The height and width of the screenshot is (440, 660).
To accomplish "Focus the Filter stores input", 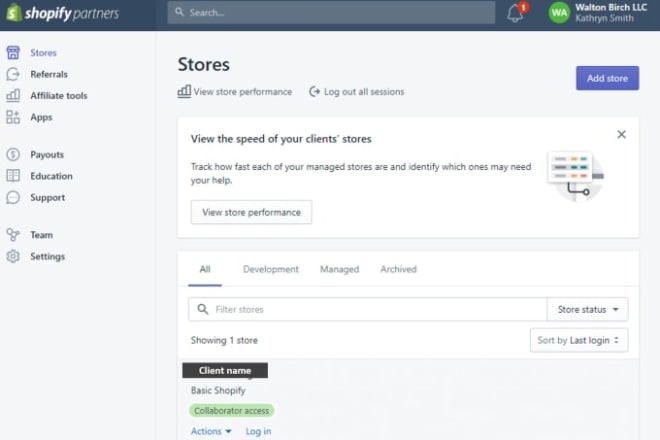I will (x=368, y=309).
